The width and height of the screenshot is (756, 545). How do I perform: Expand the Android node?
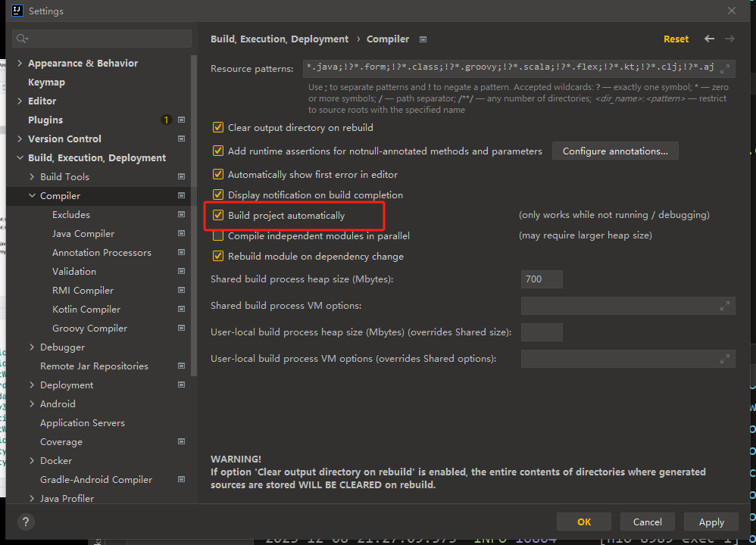click(x=32, y=403)
